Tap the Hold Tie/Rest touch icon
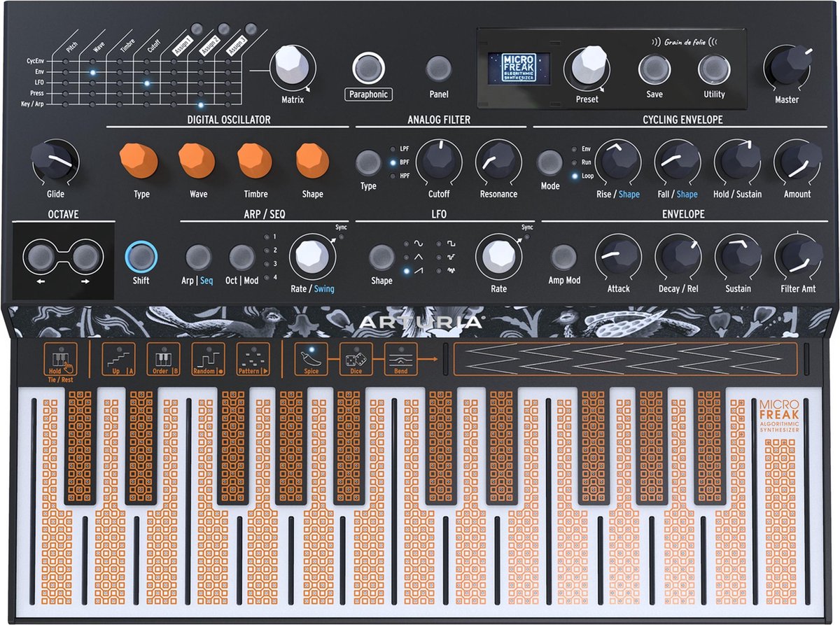The image size is (840, 625). (x=60, y=360)
